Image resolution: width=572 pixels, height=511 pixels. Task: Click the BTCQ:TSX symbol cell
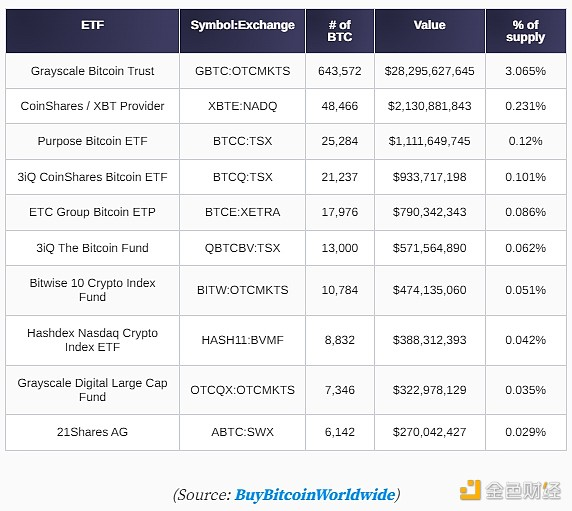[x=243, y=177]
